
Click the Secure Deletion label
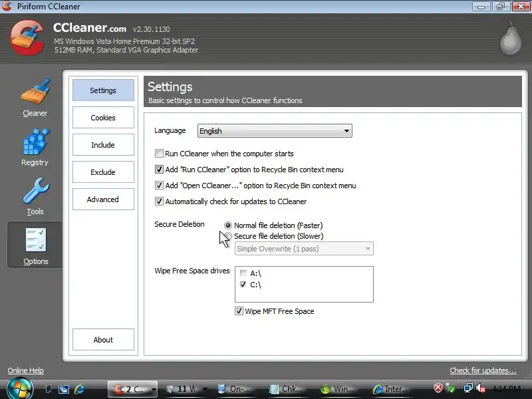point(180,224)
